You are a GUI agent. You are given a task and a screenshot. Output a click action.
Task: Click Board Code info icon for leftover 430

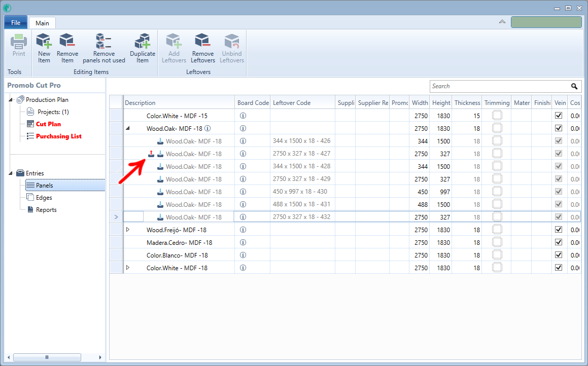coord(243,192)
